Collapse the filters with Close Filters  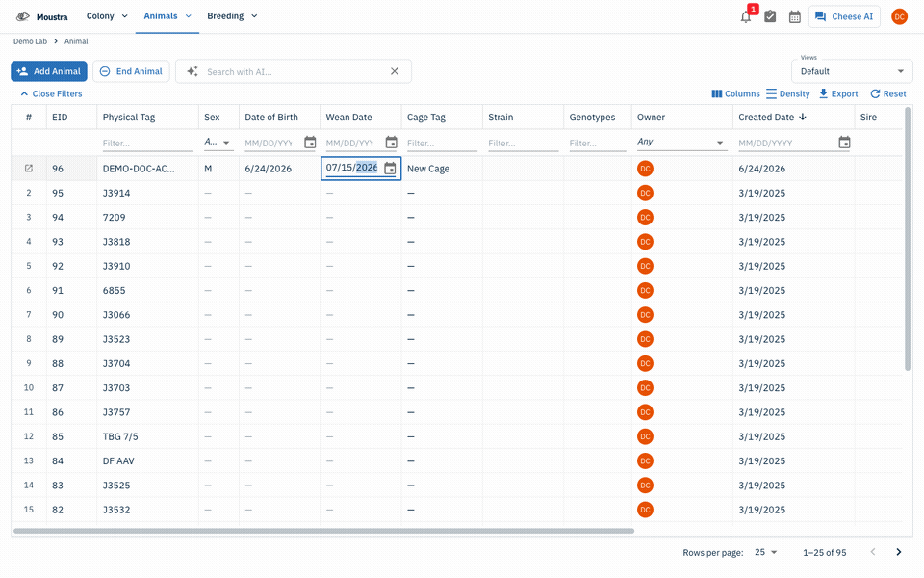click(x=51, y=93)
